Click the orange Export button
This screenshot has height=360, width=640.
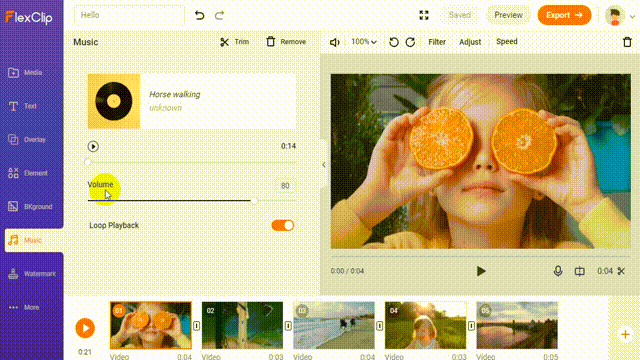click(564, 15)
